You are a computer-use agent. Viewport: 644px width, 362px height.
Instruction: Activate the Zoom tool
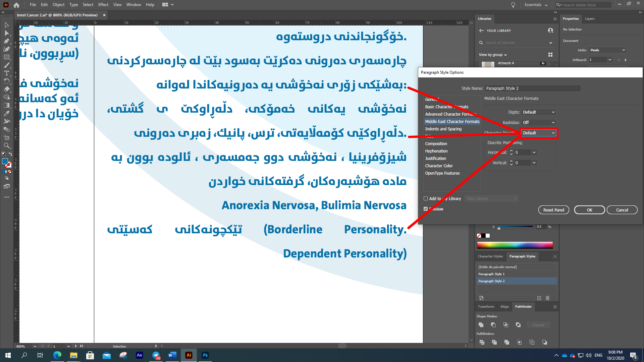7,145
